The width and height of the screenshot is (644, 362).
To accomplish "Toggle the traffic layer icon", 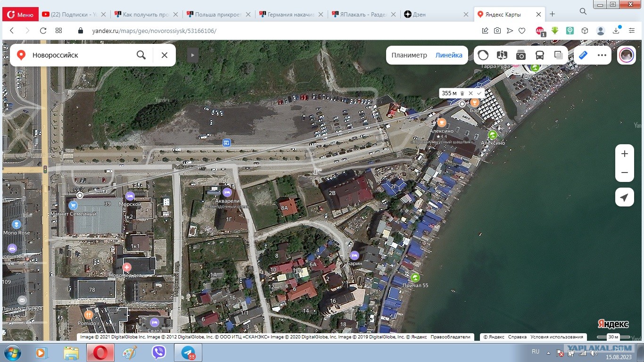I will point(483,55).
